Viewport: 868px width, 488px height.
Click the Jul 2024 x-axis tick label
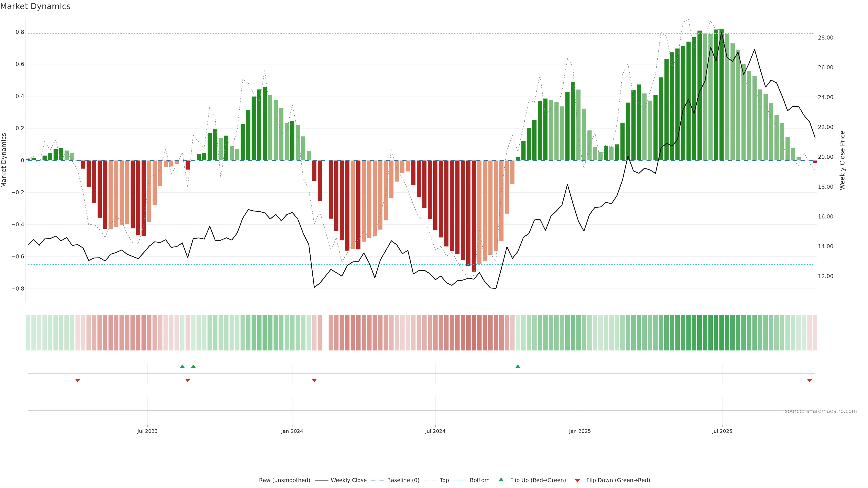[435, 431]
